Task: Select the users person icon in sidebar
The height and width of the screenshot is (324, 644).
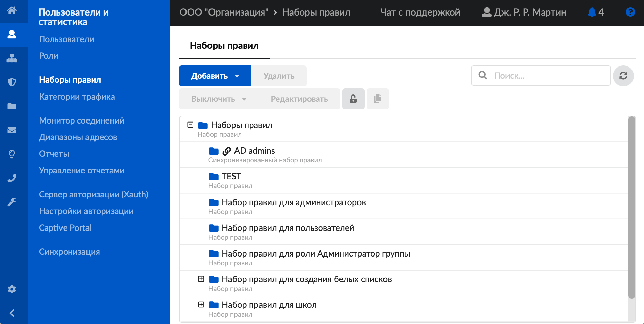Action: click(x=12, y=34)
